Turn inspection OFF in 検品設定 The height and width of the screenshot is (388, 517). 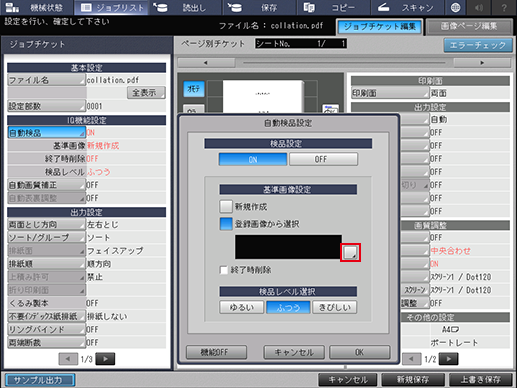pyautogui.click(x=323, y=159)
